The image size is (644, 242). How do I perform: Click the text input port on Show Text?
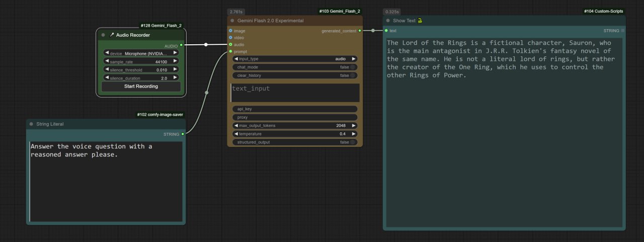[386, 31]
